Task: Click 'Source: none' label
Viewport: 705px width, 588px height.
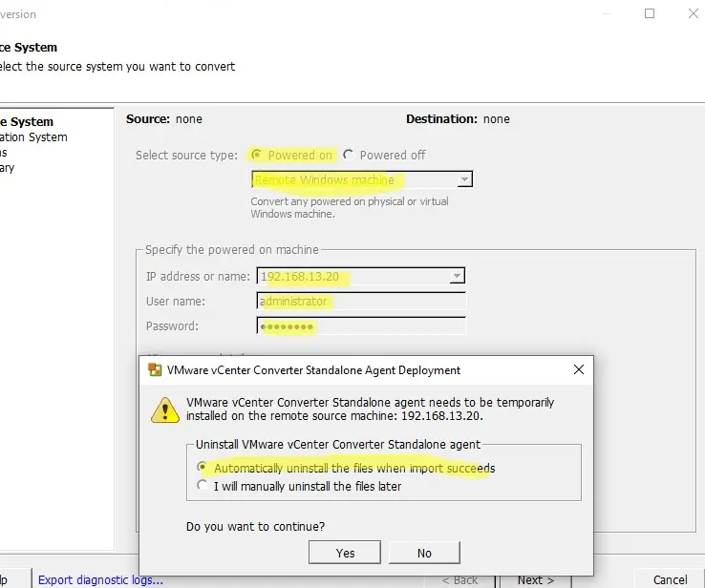Action: click(x=164, y=119)
